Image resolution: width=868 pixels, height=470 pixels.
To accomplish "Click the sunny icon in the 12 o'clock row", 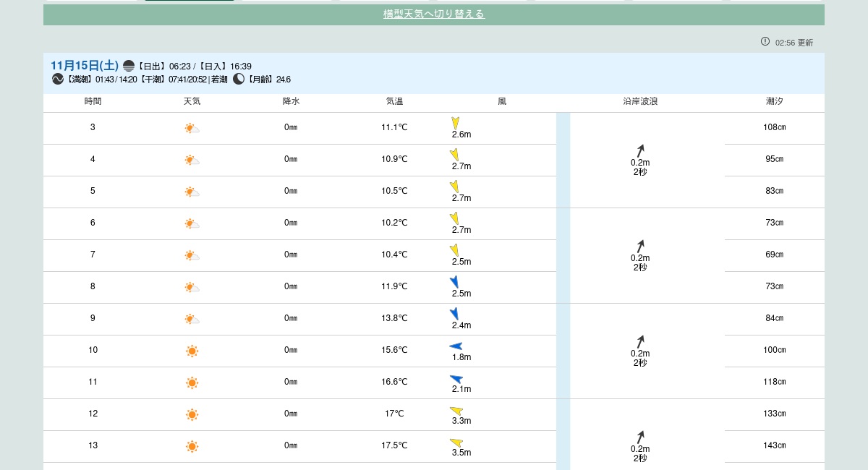I will [192, 415].
